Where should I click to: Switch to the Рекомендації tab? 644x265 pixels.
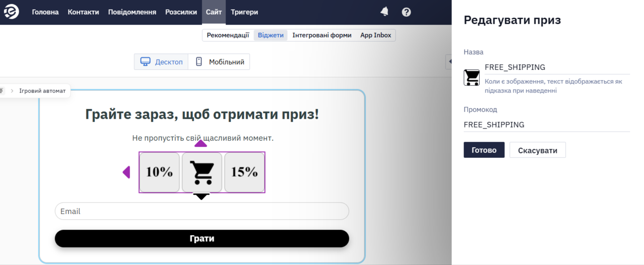click(x=228, y=35)
